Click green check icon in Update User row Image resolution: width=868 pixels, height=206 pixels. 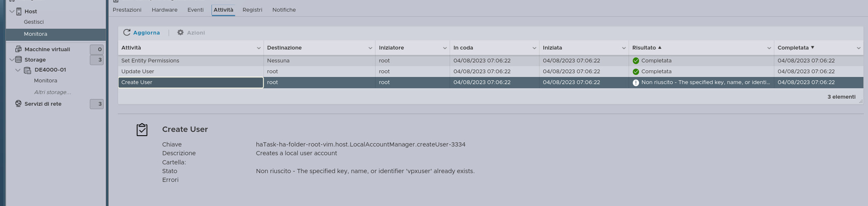tap(636, 72)
